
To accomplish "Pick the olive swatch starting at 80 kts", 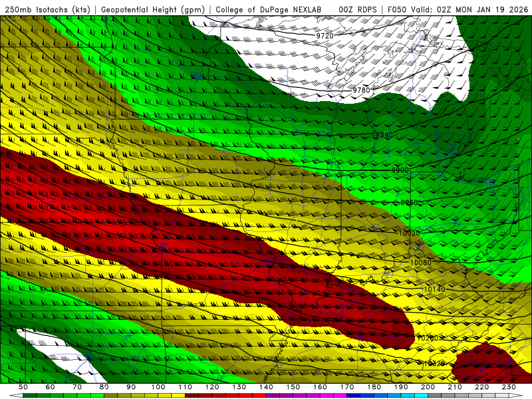I will click(x=110, y=395).
